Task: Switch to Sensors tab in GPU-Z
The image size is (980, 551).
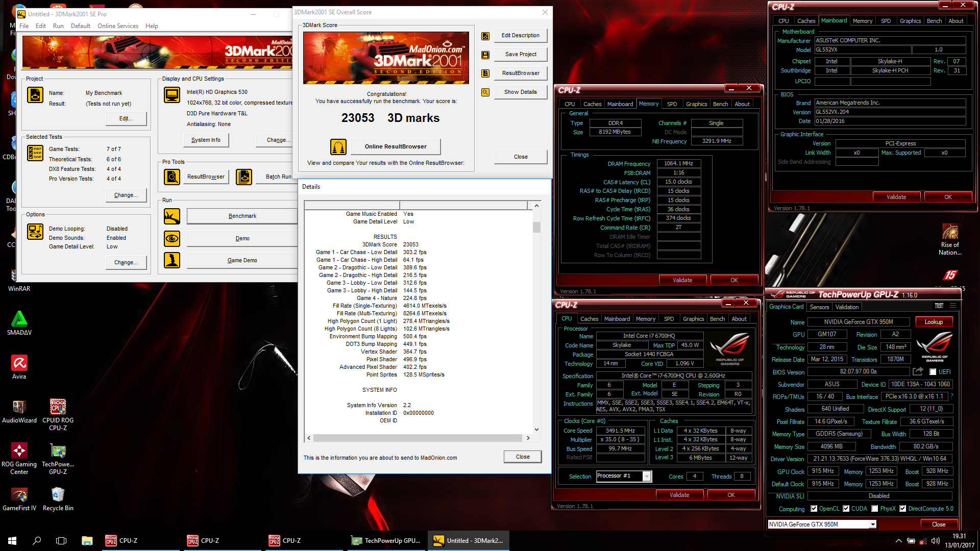Action: [819, 307]
